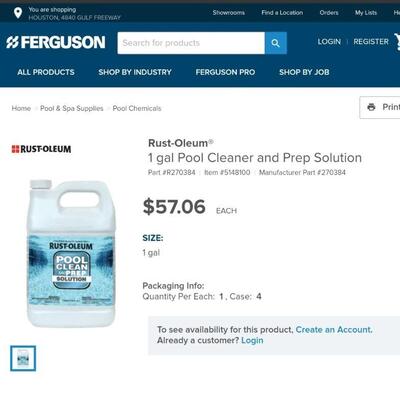Click the blue search magnifier button
Viewport: 400px width, 400px height.
click(x=276, y=43)
